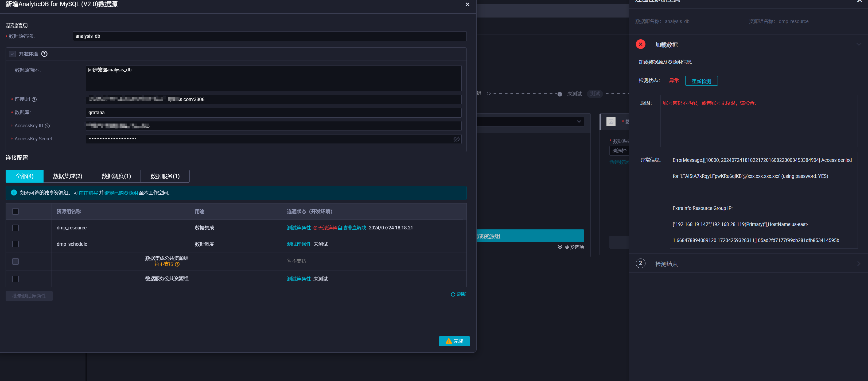Open the dropdown arrow in background window
The width and height of the screenshot is (868, 381).
coord(579,122)
